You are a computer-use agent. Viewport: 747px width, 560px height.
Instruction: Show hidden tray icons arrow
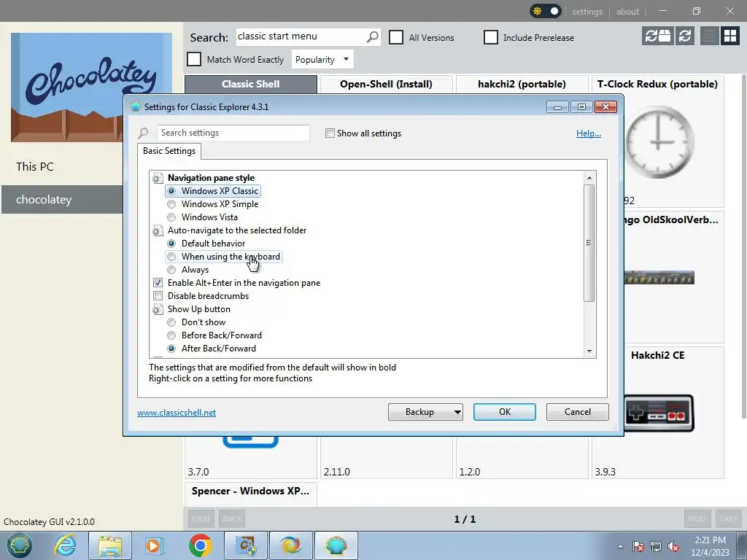[x=620, y=546]
